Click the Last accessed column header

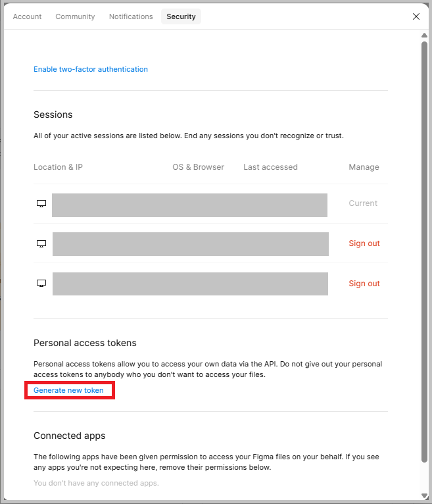point(270,167)
